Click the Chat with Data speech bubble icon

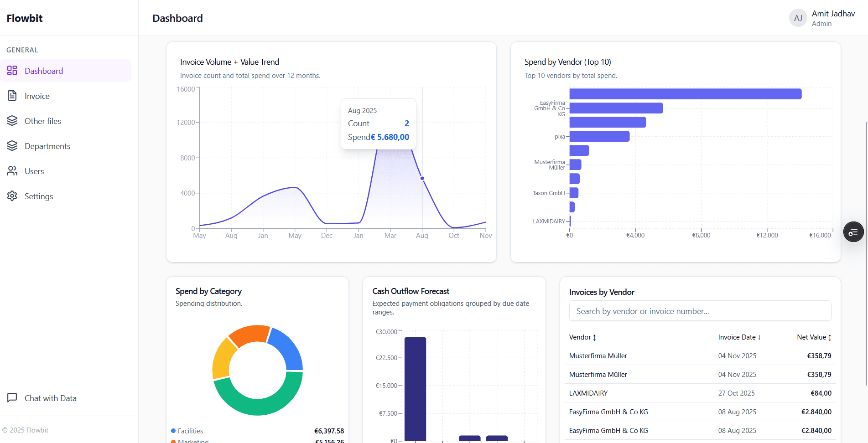click(x=12, y=397)
